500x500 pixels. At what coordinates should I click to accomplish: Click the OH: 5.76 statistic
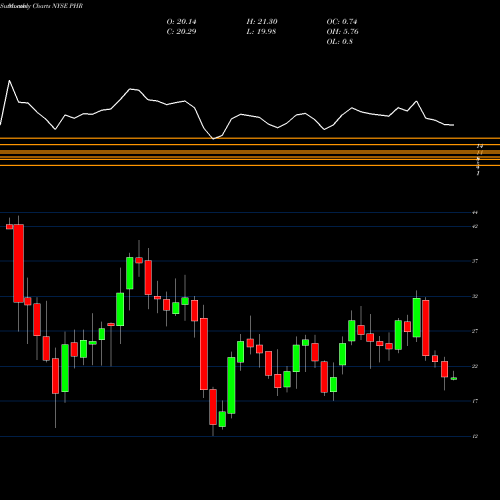pyautogui.click(x=342, y=32)
